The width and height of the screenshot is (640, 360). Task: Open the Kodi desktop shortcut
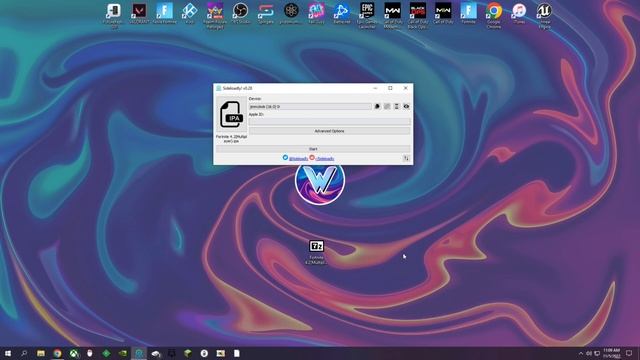[189, 13]
